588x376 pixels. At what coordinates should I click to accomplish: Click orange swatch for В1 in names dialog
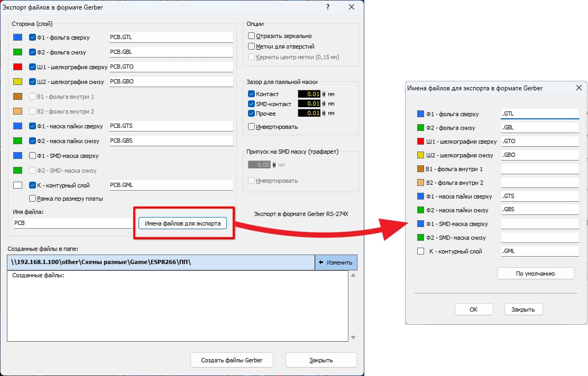(x=420, y=169)
